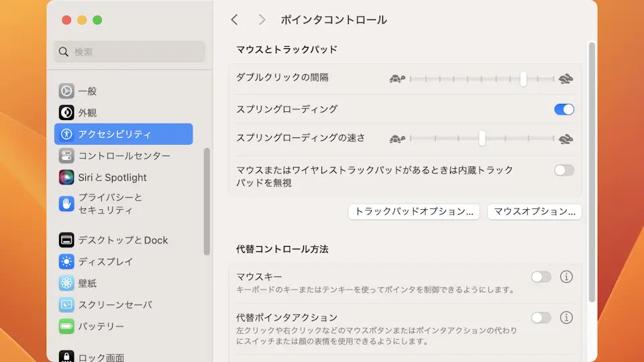644x362 pixels.
Task: Click the デスクトップと Dock icon
Action: click(66, 240)
